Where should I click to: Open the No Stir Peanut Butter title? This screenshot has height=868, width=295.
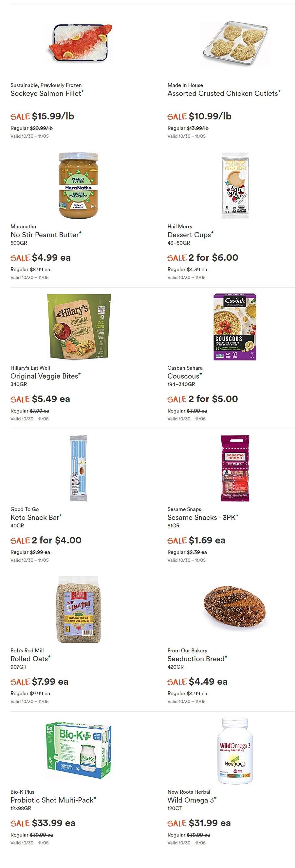coord(45,235)
